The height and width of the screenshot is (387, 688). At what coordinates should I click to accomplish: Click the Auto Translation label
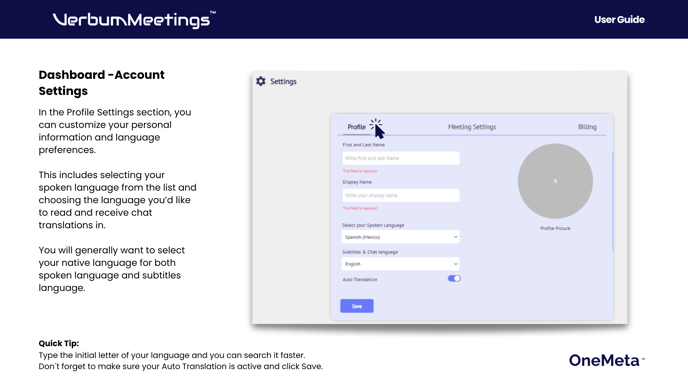pos(360,280)
